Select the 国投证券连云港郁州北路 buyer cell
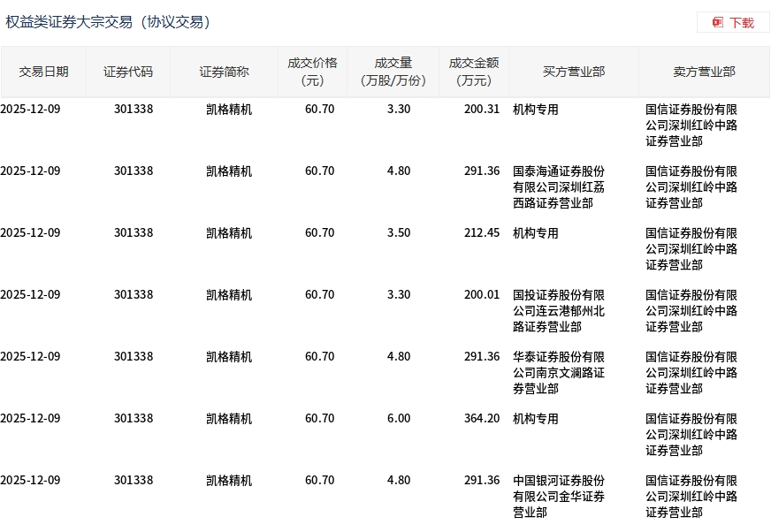 (559, 311)
